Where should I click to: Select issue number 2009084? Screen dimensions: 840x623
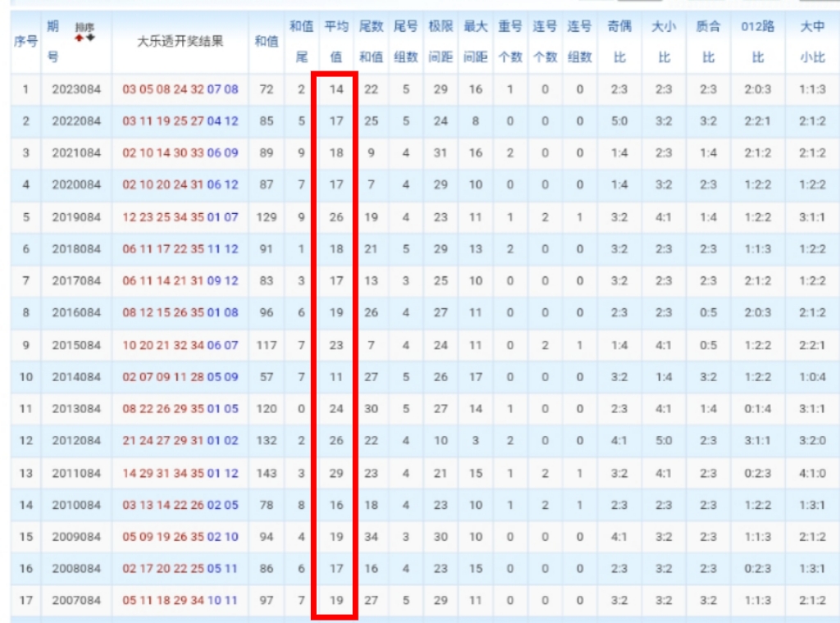pos(76,536)
